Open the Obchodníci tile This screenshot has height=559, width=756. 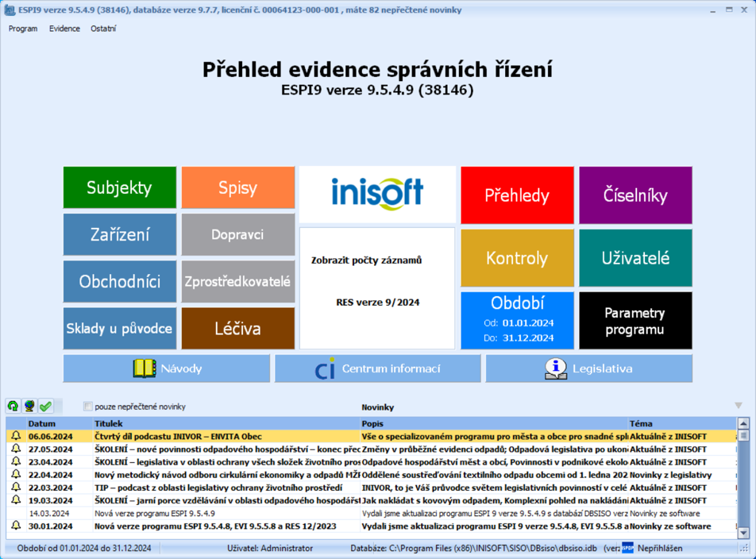120,281
